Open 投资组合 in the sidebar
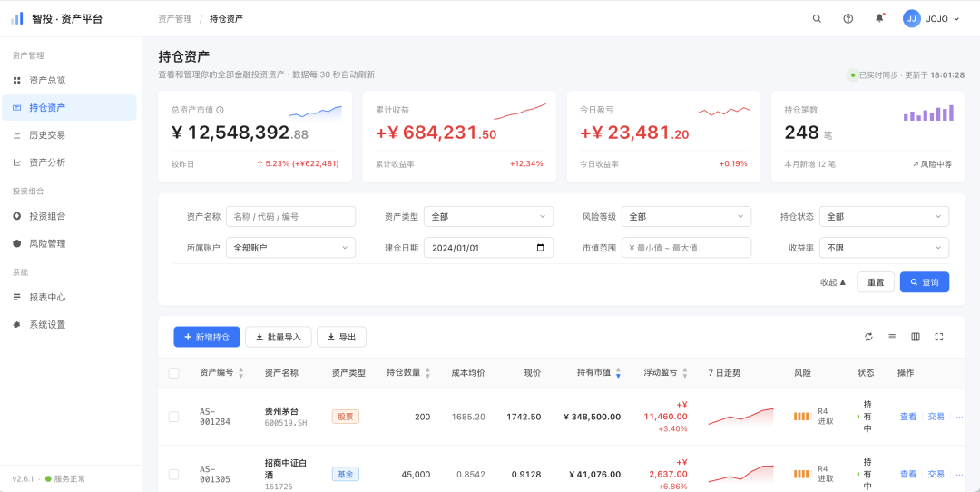This screenshot has width=980, height=492. click(x=69, y=216)
